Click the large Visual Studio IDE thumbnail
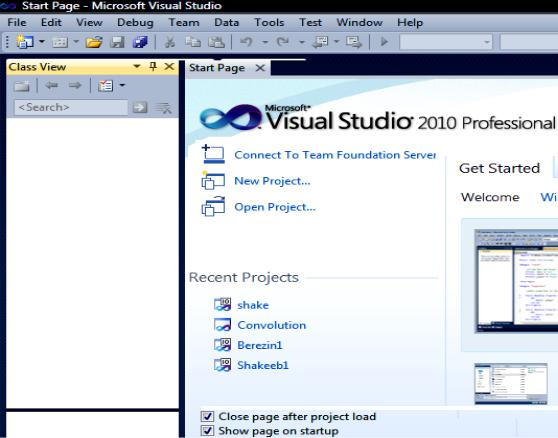This screenshot has width=558, height=438. pos(516,281)
